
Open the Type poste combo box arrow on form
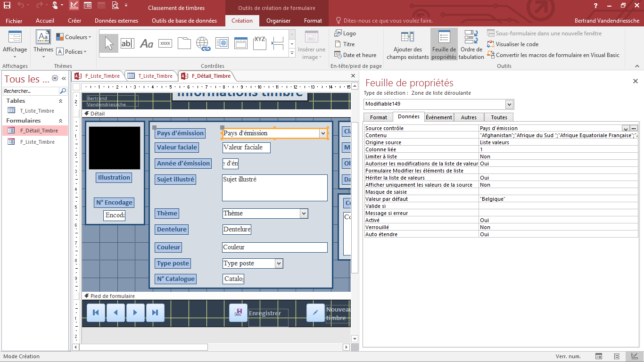coord(279,263)
